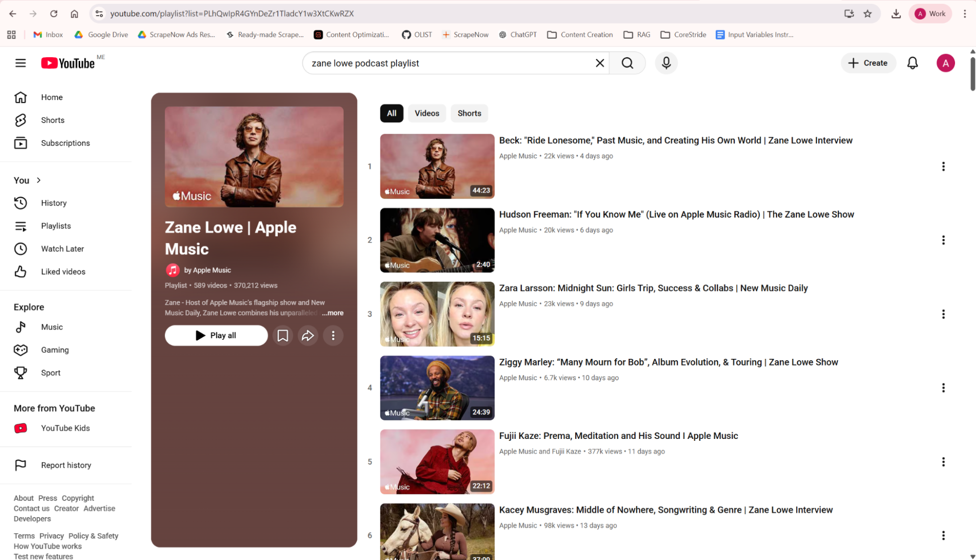Open the notifications bell
Image resolution: width=976 pixels, height=560 pixels.
913,63
